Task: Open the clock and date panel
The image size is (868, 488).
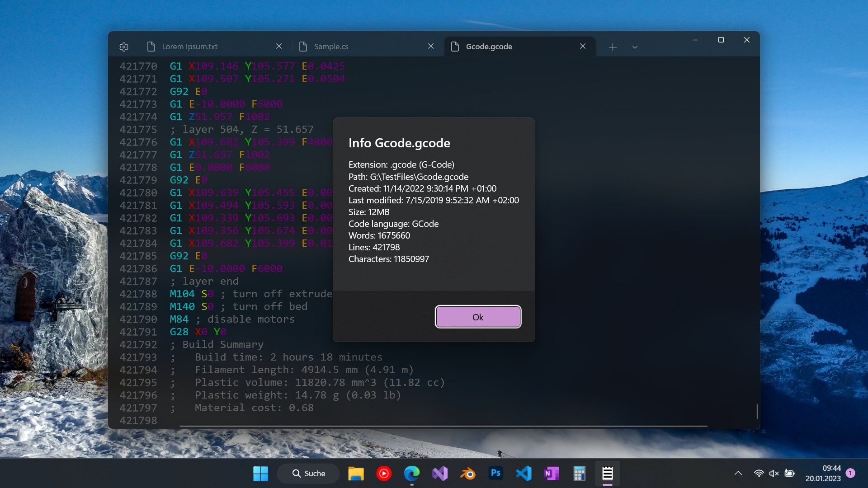Action: 823,474
